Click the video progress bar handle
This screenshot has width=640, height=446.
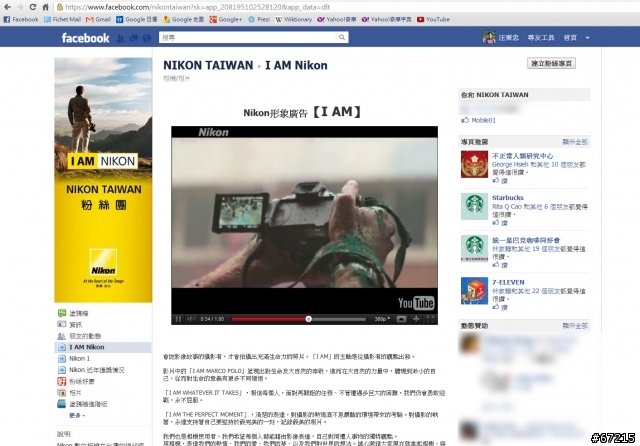[x=309, y=319]
